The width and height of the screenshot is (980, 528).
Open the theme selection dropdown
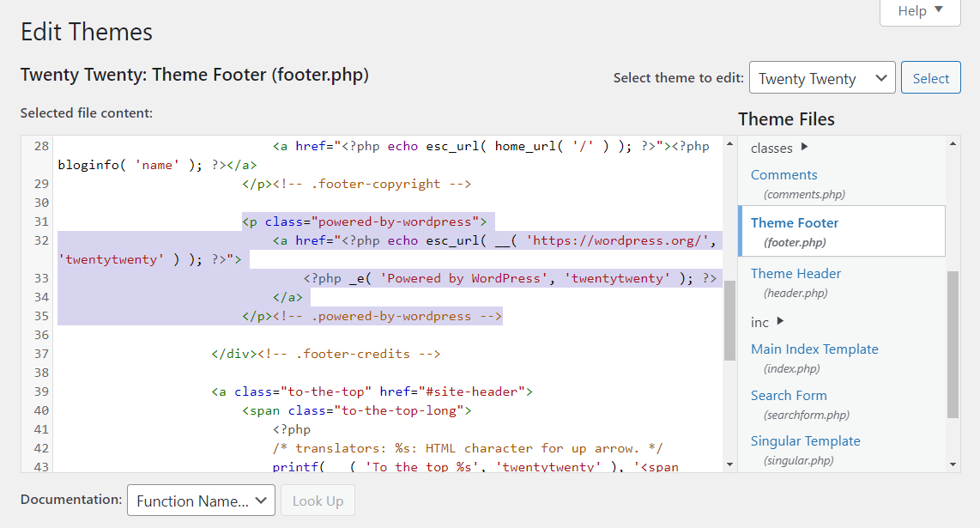(821, 77)
